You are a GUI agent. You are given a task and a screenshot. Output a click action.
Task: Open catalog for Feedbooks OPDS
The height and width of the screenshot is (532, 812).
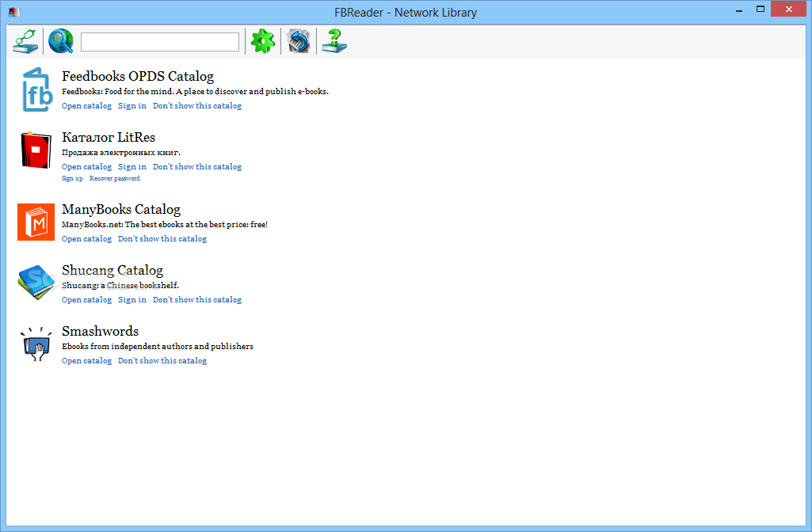pos(86,105)
